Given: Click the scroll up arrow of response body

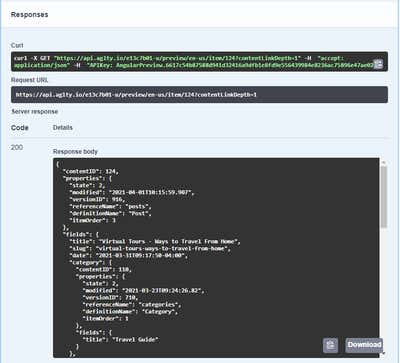Looking at the screenshot, I should coord(384,162).
